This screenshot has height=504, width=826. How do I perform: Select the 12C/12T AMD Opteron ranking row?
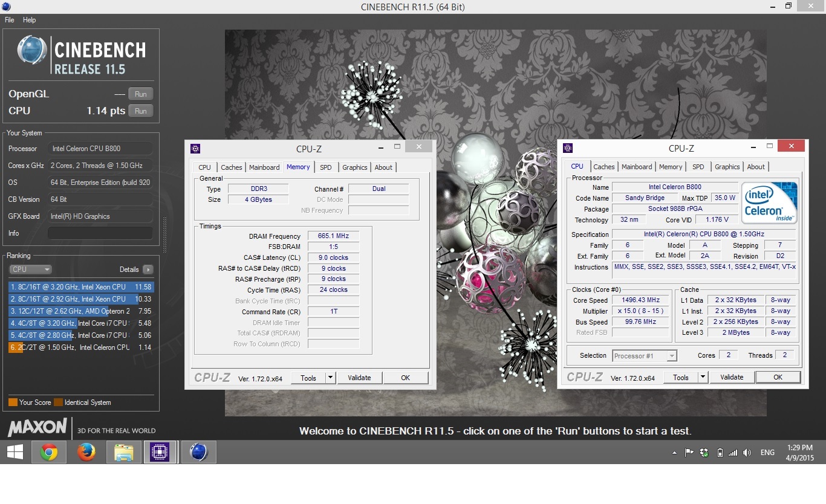click(x=82, y=311)
